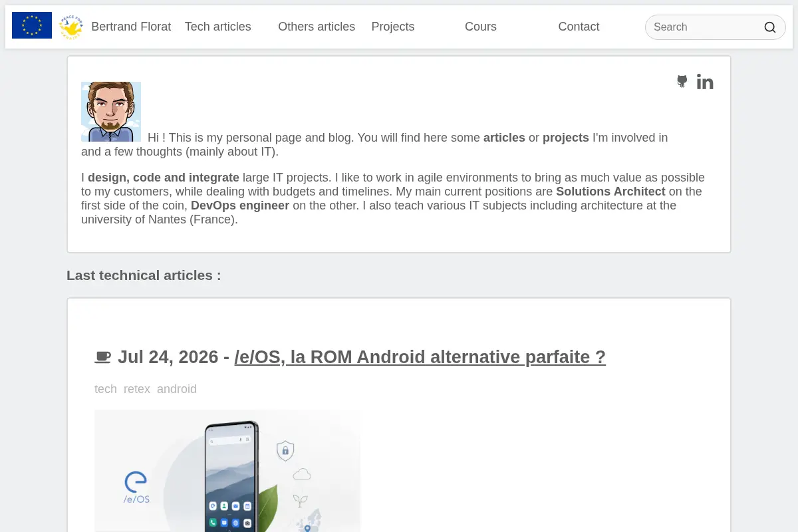The width and height of the screenshot is (798, 532).
Task: Open the Tech articles menu
Action: [x=218, y=27]
